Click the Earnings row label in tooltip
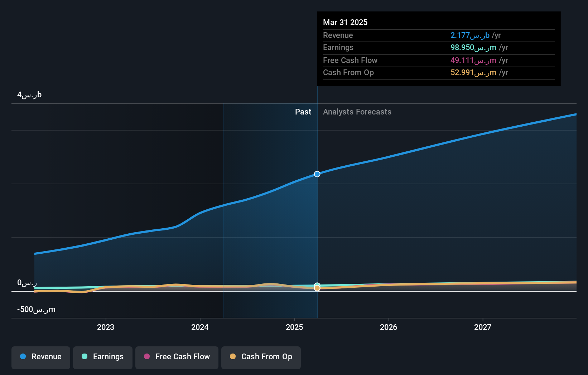This screenshot has height=375, width=588. click(338, 48)
